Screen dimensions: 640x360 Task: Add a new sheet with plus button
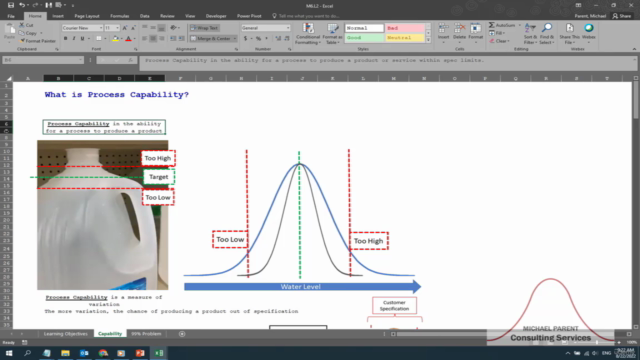click(182, 334)
